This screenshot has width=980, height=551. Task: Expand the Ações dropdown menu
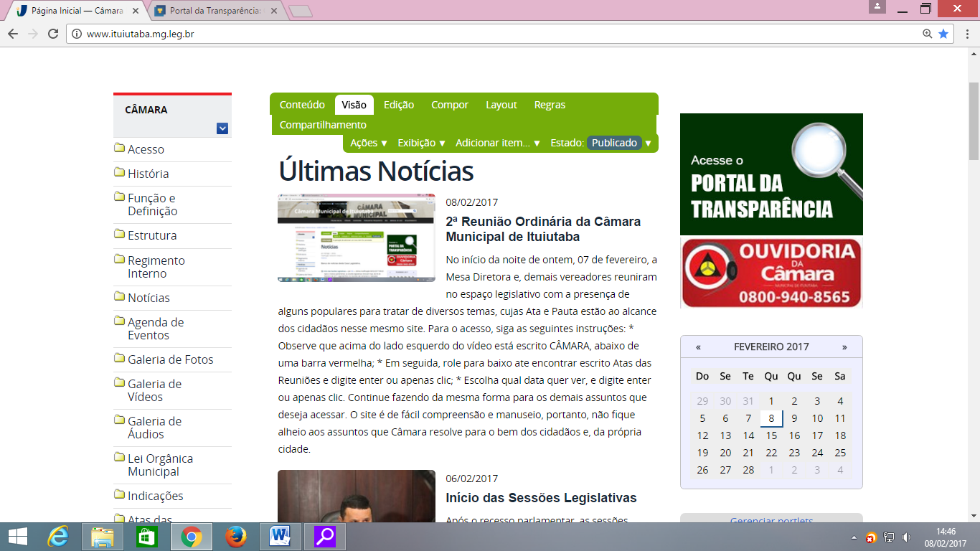click(x=368, y=143)
